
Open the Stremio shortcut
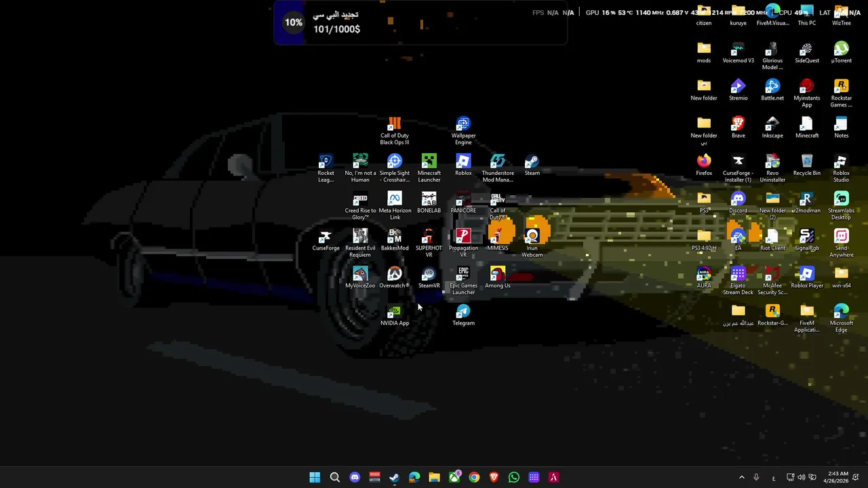pos(738,90)
